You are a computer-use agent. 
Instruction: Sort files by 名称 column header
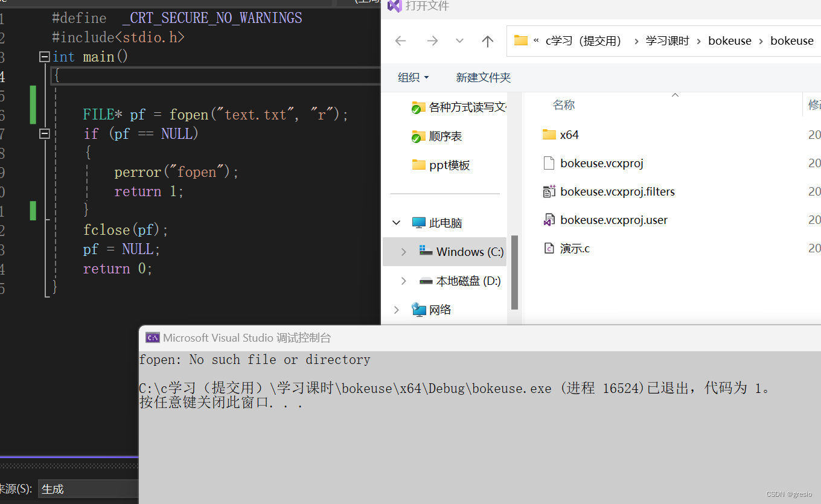click(x=564, y=104)
